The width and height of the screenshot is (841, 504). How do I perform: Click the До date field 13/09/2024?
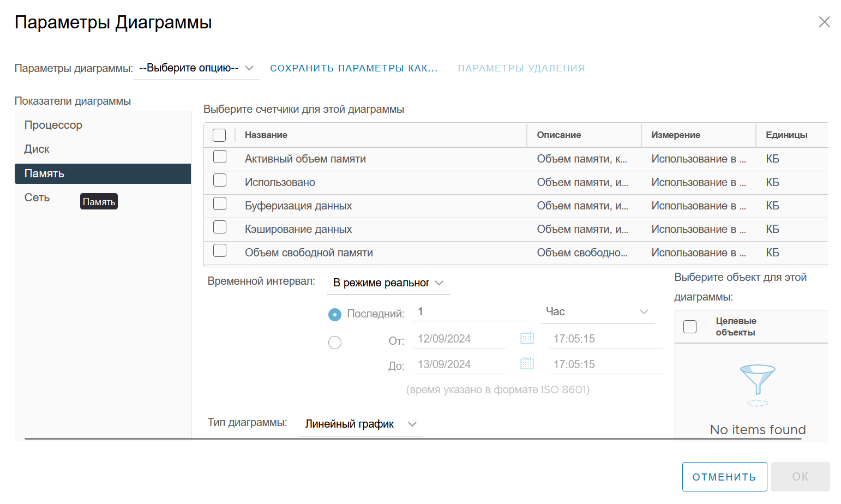[459, 364]
